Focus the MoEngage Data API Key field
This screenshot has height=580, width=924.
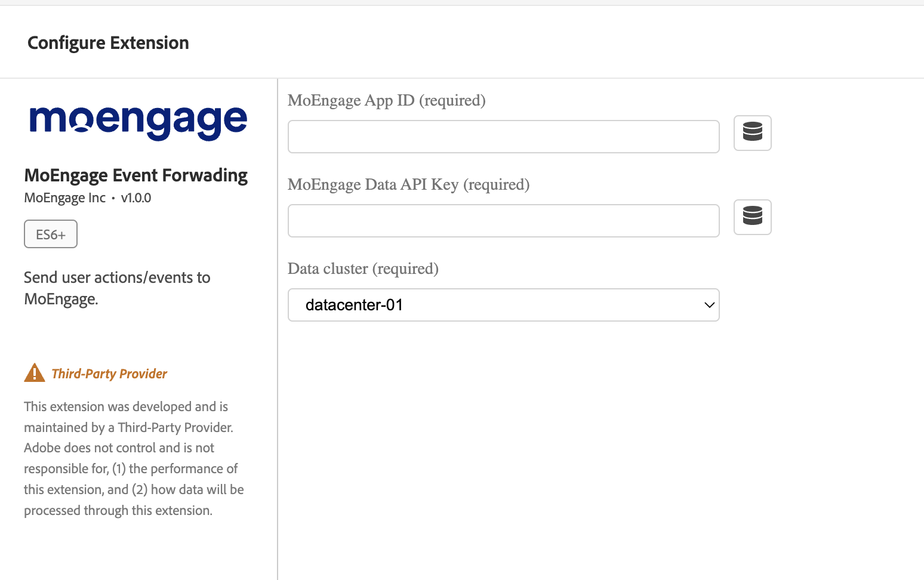point(503,221)
